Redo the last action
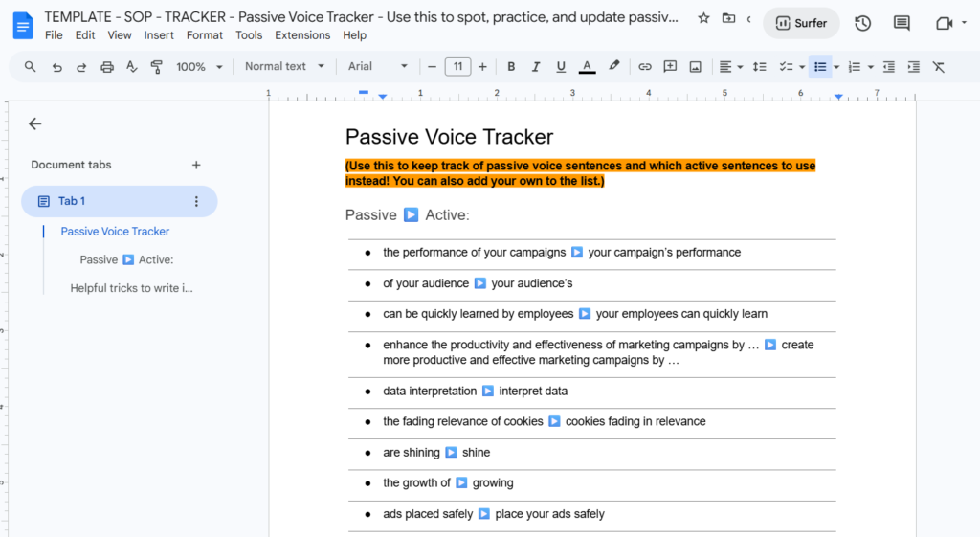This screenshot has height=537, width=980. point(81,67)
